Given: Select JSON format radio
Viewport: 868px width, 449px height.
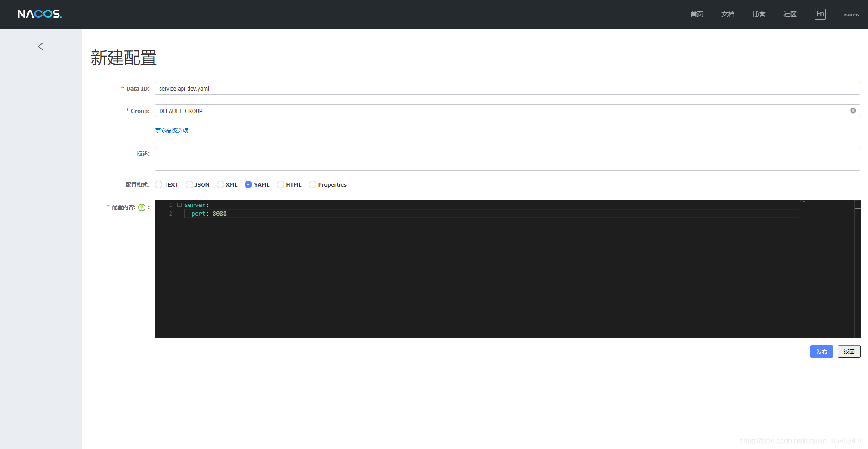Looking at the screenshot, I should click(x=189, y=184).
